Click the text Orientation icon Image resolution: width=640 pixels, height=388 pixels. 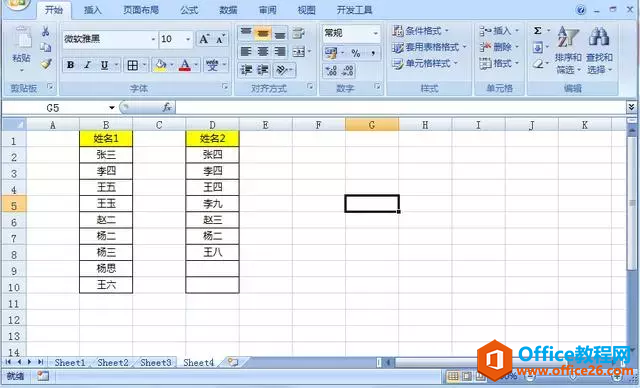(282, 70)
